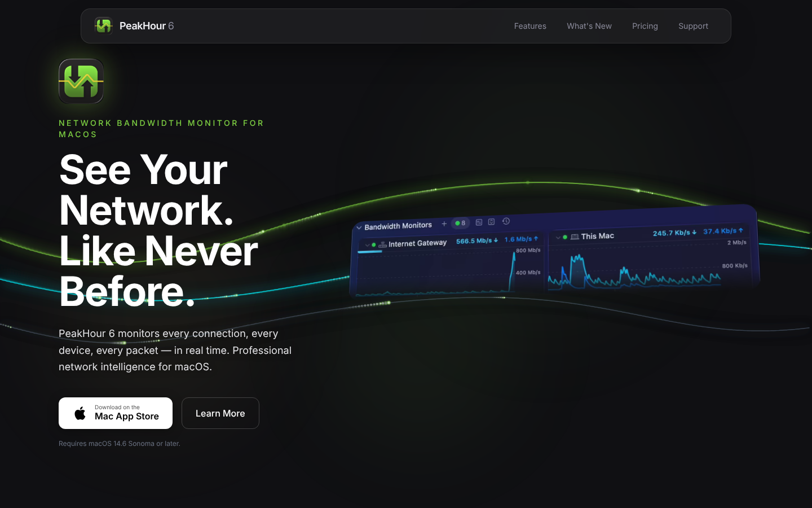The height and width of the screenshot is (508, 812).
Task: Click the '566.5 Mb/s' download rate
Action: tap(474, 241)
